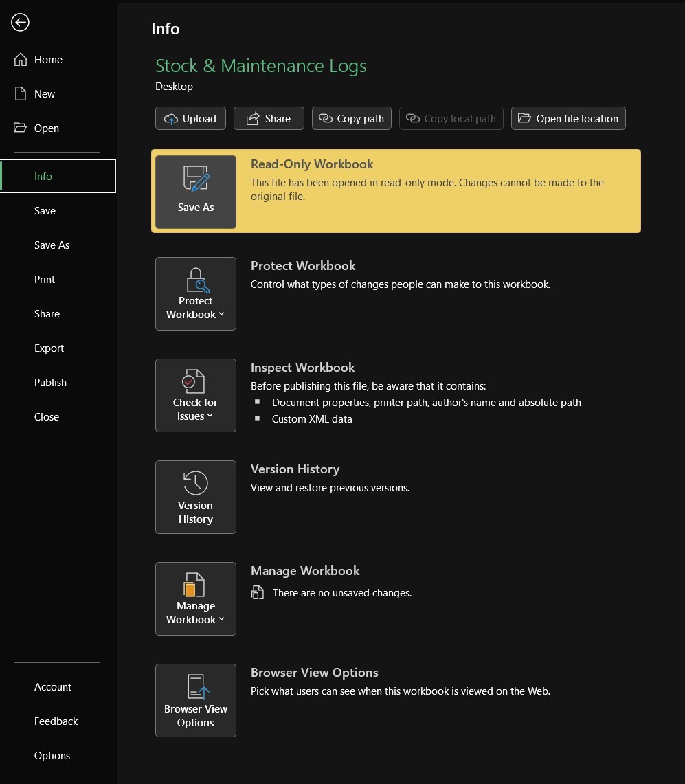Screen dimensions: 685x784
Task: Click the folder icon on Open file location
Action: 524,118
